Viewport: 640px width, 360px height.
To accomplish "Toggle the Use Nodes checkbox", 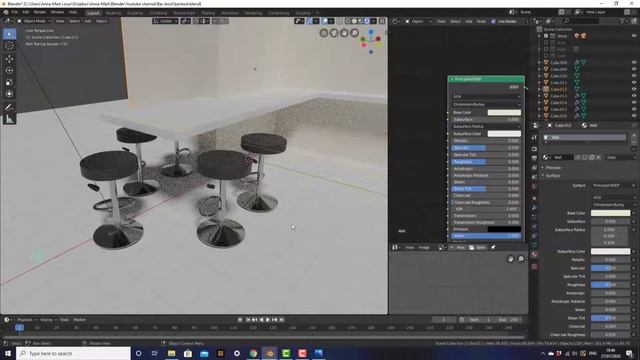I will 493,21.
